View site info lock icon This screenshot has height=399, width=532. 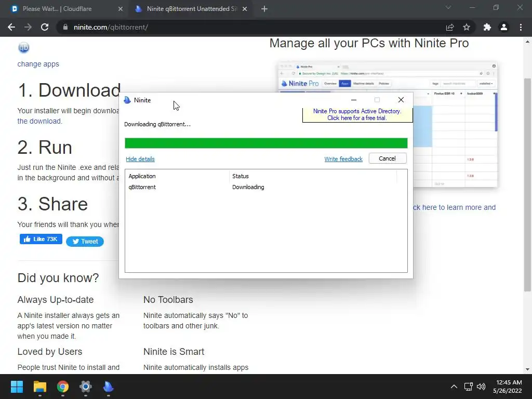(65, 27)
